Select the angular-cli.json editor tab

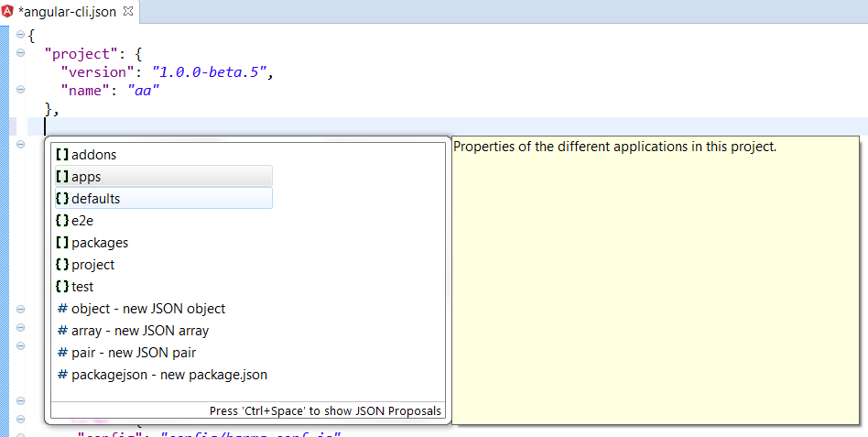70,12
